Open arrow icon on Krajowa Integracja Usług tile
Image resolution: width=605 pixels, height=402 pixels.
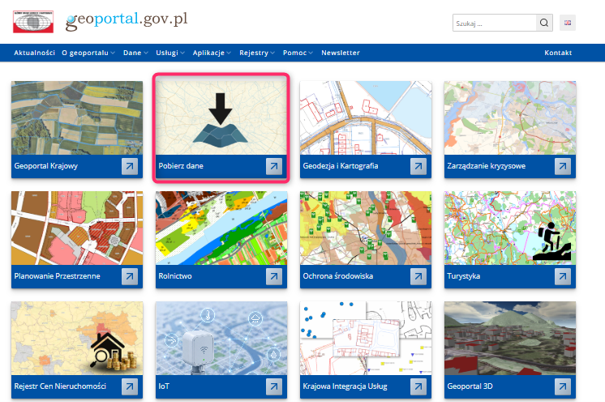tap(418, 387)
